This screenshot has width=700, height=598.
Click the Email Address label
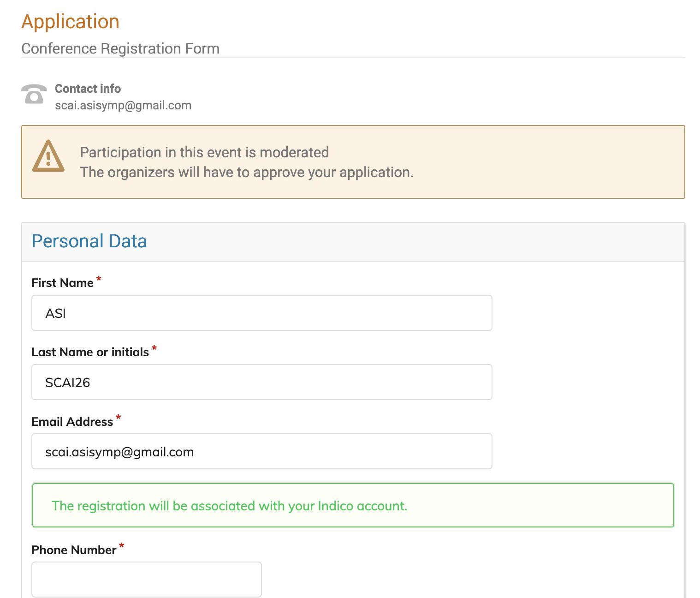72,422
